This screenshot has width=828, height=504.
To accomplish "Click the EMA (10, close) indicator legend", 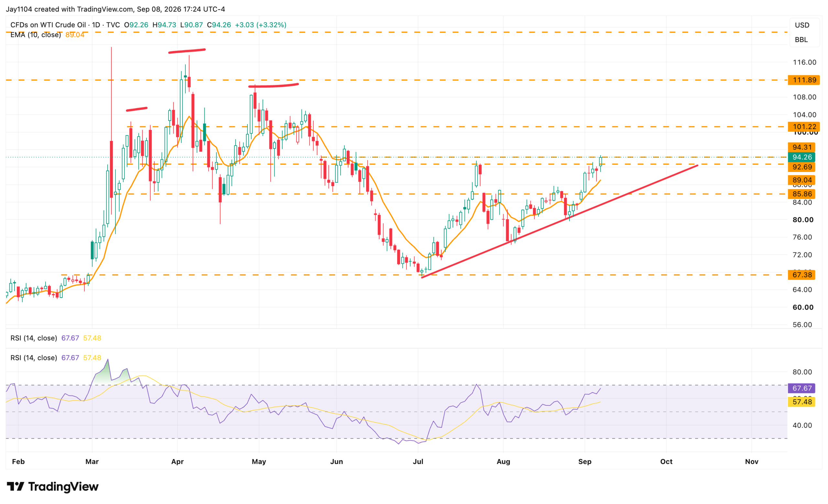I will coord(36,35).
